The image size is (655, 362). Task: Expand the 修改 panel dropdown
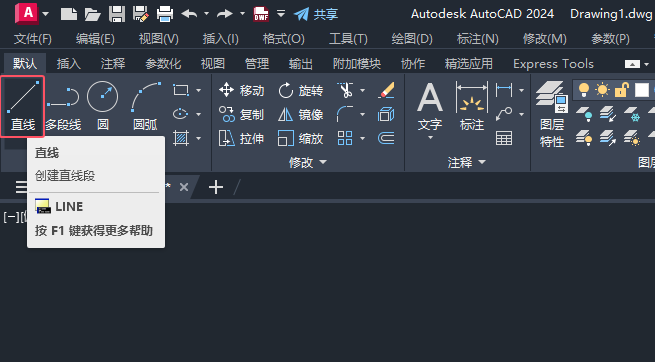308,162
